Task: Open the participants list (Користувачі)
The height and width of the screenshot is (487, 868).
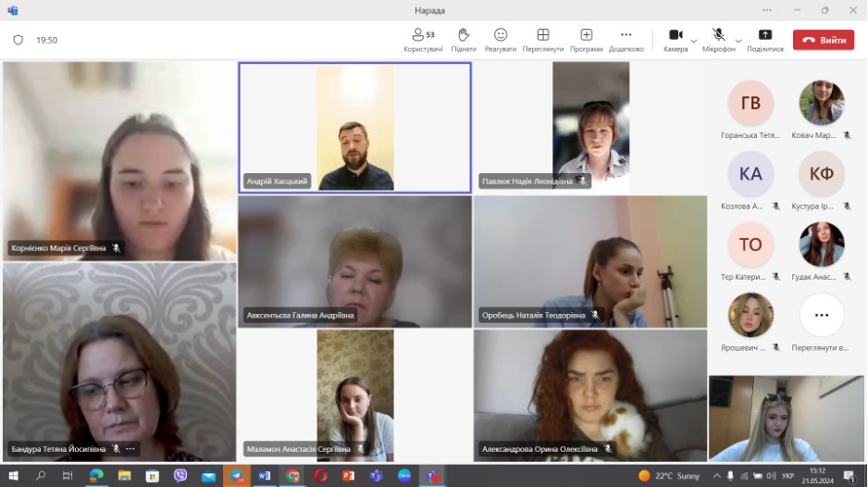Action: pos(423,40)
